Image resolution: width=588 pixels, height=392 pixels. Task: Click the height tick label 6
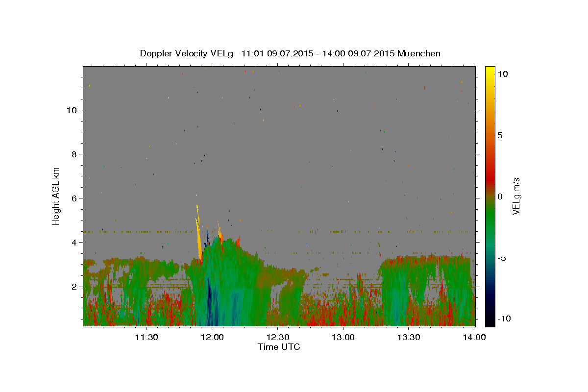(74, 198)
